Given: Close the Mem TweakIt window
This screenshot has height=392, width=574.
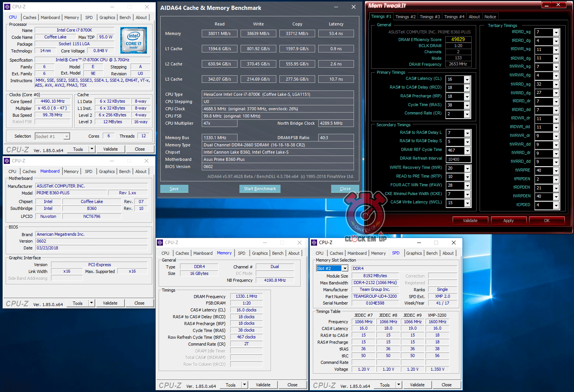Looking at the screenshot, I should pyautogui.click(x=558, y=5).
